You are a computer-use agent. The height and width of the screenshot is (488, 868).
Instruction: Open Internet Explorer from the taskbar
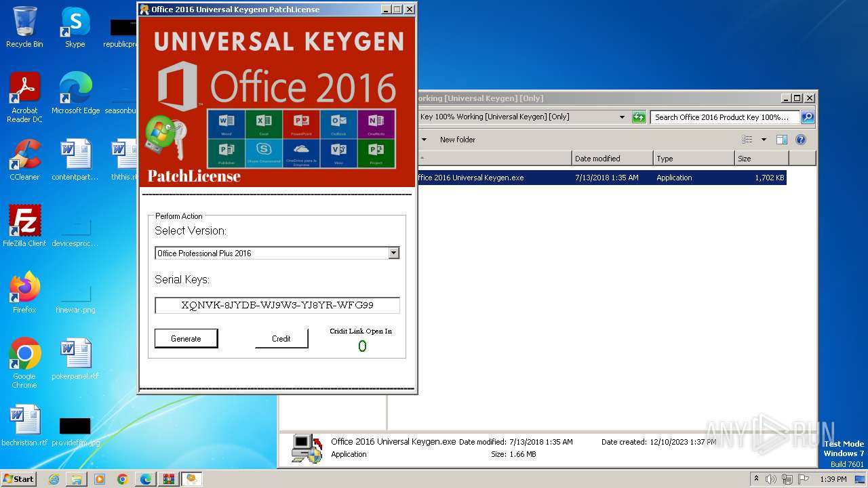click(x=54, y=479)
